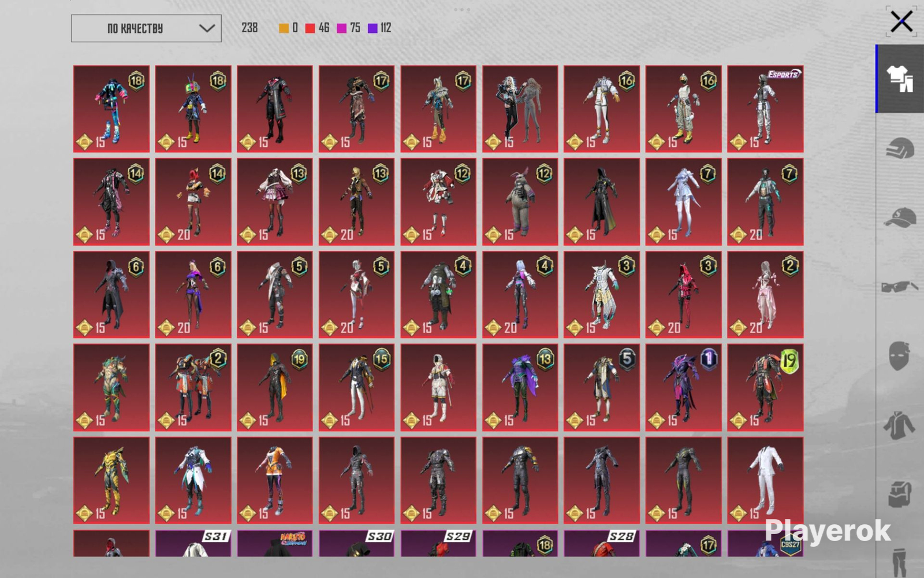
Task: Open the sunglasses category in sidebar
Action: [900, 287]
